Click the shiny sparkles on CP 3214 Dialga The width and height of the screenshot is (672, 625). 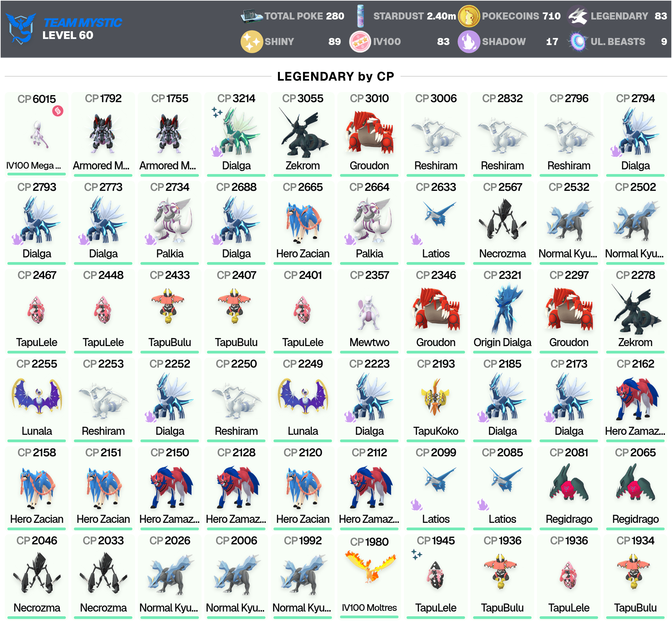pos(217,112)
